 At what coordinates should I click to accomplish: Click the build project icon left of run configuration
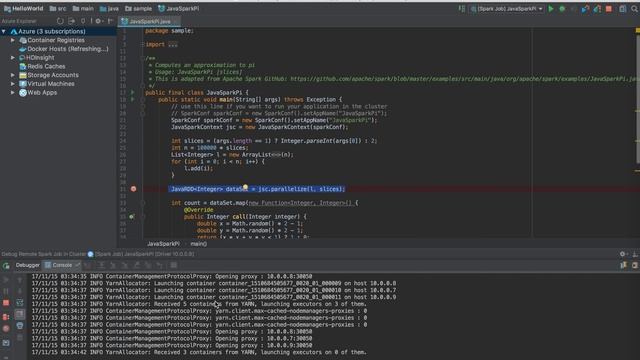[x=462, y=9]
